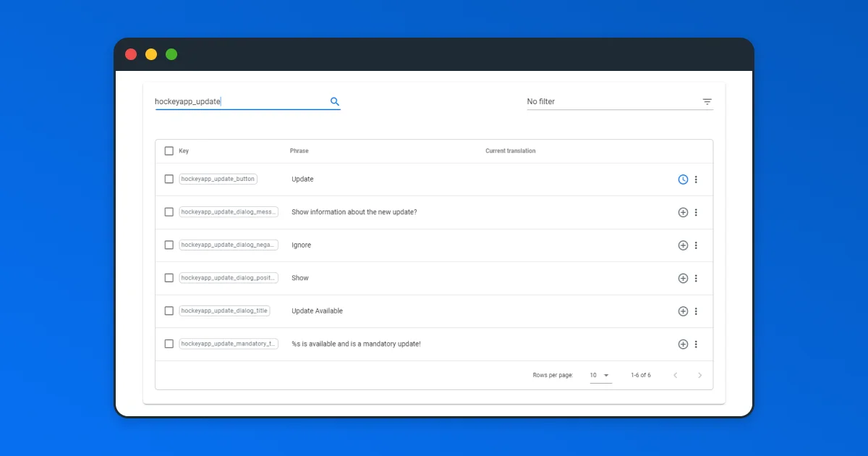This screenshot has height=456, width=868.
Task: Select '%s is available and is a mandatory update!'
Action: pos(357,344)
